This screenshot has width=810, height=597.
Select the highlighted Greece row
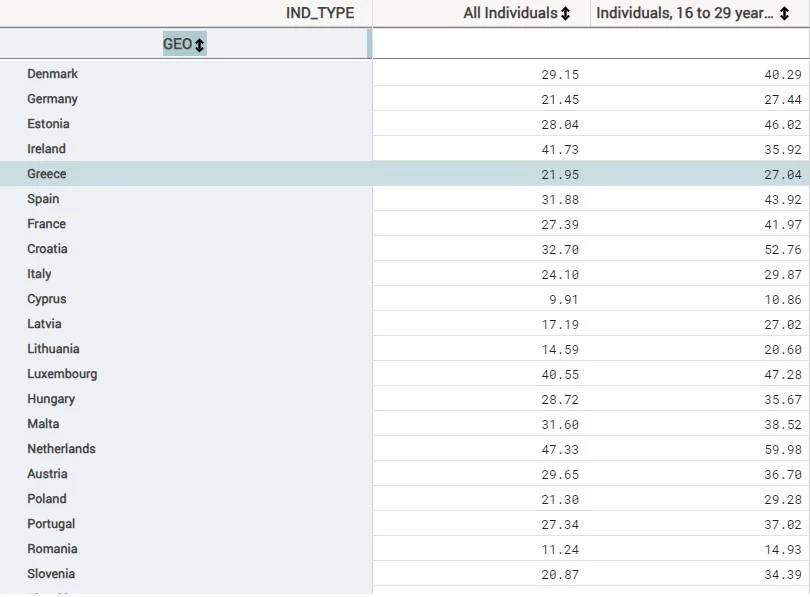pyautogui.click(x=47, y=174)
